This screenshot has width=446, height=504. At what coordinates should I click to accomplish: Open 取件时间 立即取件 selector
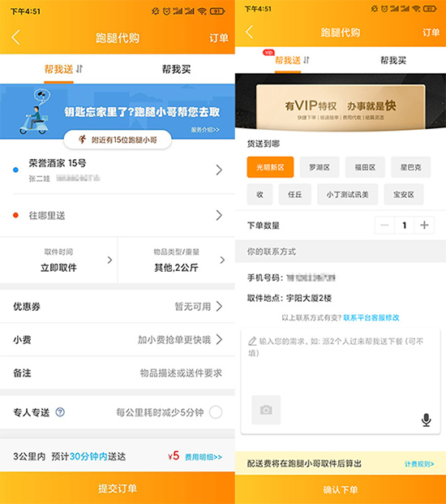coord(58,261)
